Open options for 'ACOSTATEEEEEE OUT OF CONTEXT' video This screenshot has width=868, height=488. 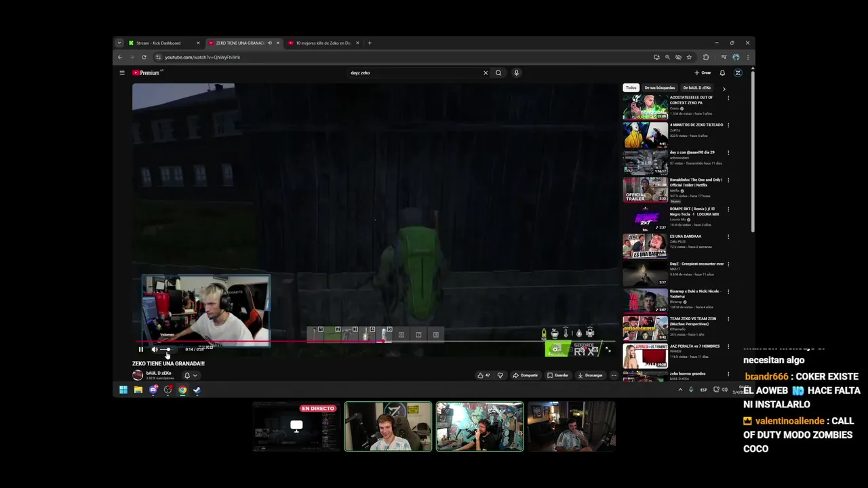click(728, 98)
